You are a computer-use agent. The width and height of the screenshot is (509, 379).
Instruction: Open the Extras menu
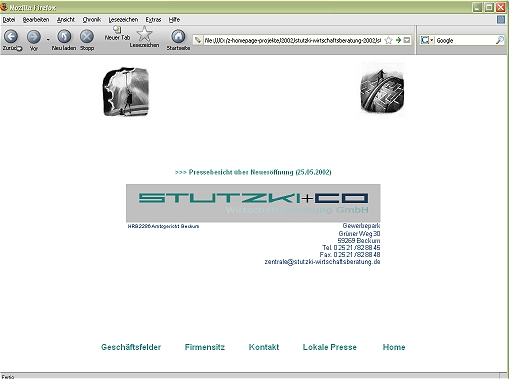(x=153, y=20)
